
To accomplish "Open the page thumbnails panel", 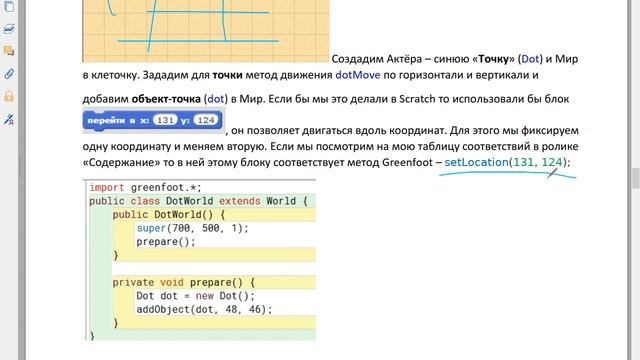I will tap(9, 6).
